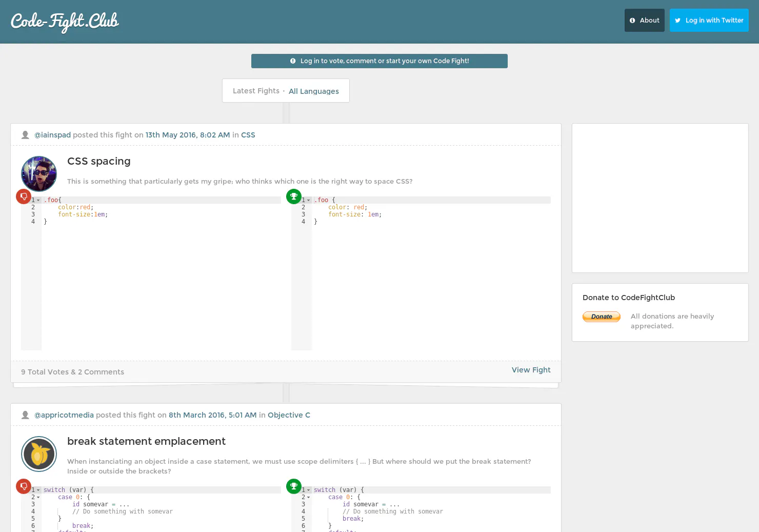Click trophy badge on CSS spacing right snippet
This screenshot has height=532, width=759.
pos(294,196)
